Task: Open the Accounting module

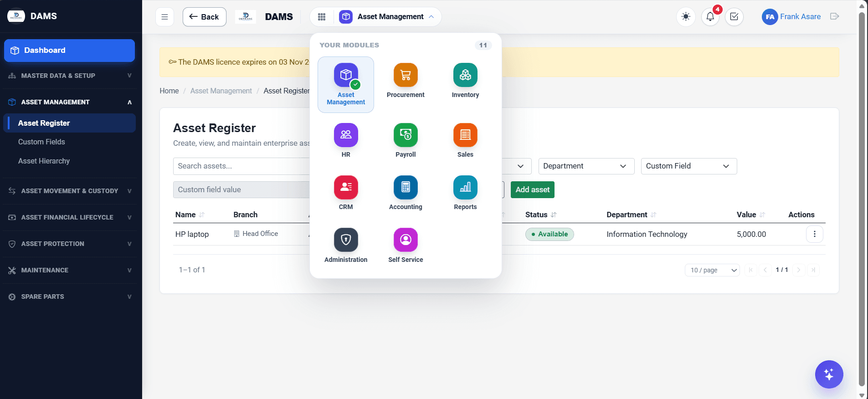Action: (x=406, y=193)
